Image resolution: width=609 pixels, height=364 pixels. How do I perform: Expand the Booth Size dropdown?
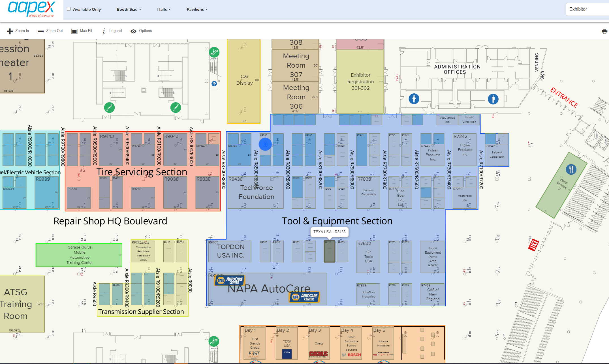click(x=129, y=9)
